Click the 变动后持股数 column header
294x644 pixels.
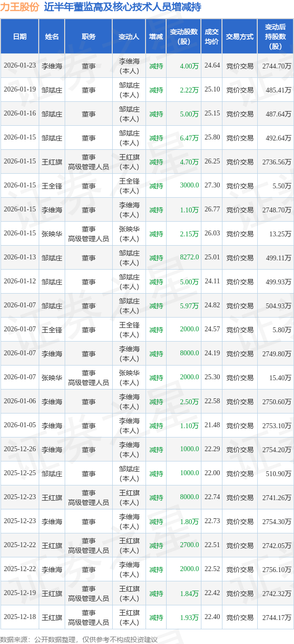click(x=275, y=37)
